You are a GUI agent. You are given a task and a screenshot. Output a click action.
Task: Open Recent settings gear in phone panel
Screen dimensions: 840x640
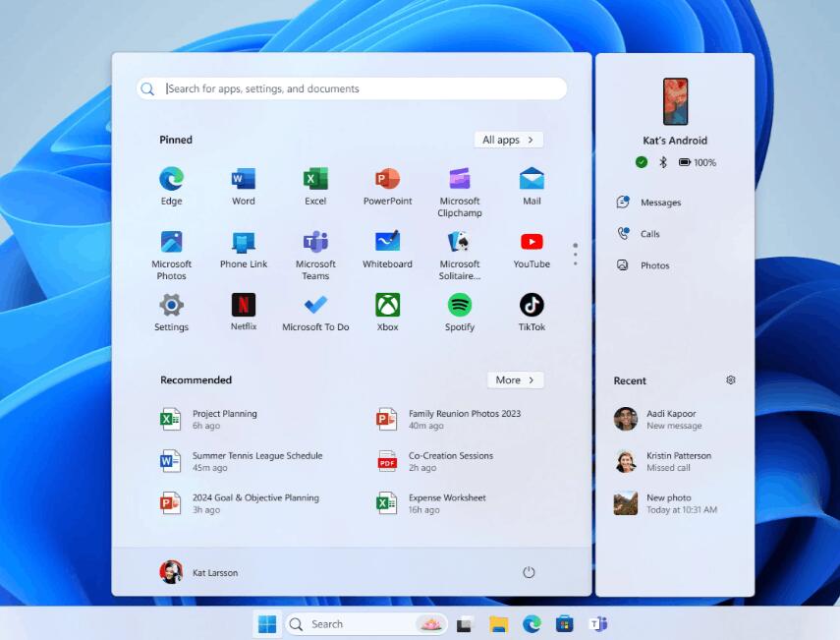coord(731,380)
